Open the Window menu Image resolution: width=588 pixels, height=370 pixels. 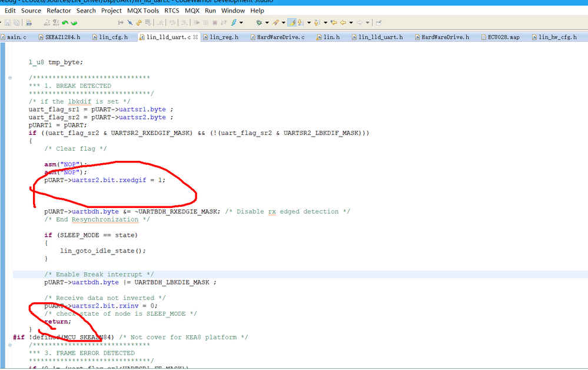233,11
